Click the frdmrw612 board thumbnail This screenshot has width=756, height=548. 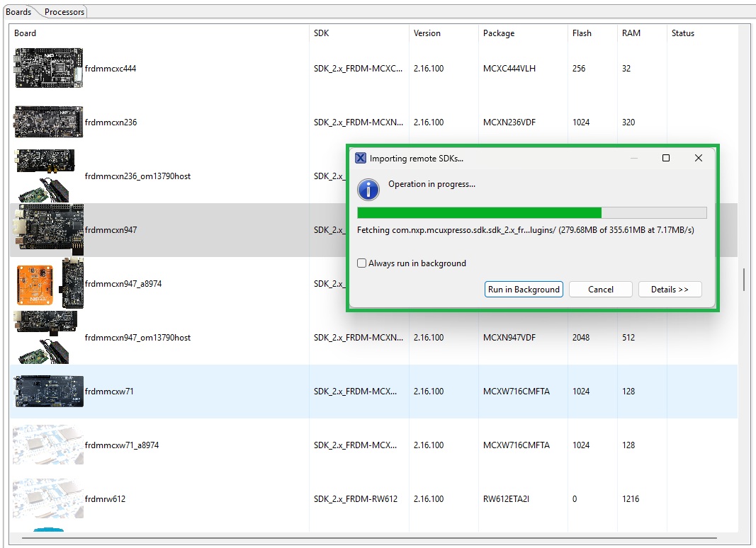tap(47, 498)
